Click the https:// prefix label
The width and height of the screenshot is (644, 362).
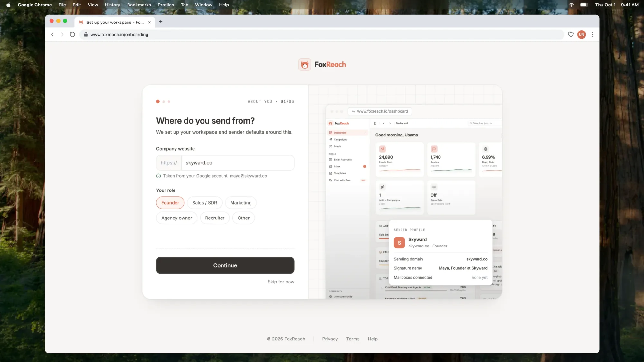169,163
